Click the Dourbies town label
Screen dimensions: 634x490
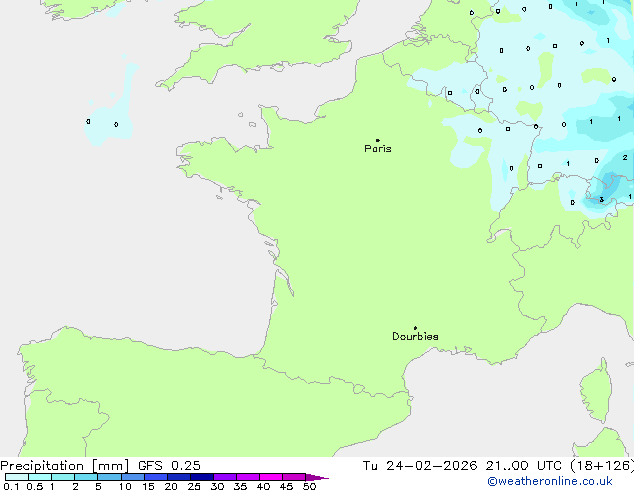415,337
